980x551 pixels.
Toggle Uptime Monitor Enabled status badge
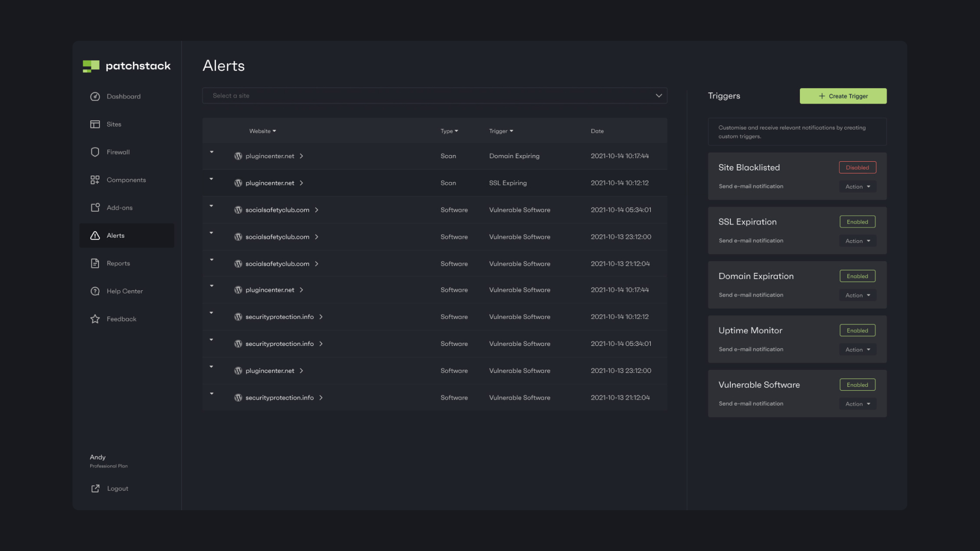857,331
